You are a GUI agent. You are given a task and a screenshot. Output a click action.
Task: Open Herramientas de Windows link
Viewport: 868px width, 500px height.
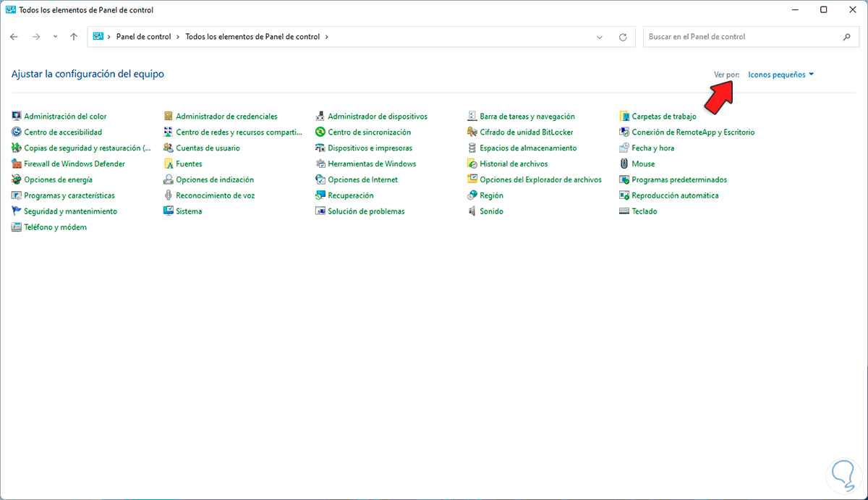point(372,164)
